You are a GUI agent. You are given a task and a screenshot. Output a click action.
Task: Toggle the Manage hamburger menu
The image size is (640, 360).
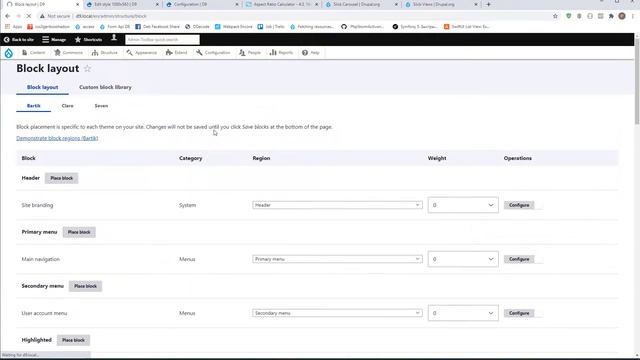coord(54,40)
